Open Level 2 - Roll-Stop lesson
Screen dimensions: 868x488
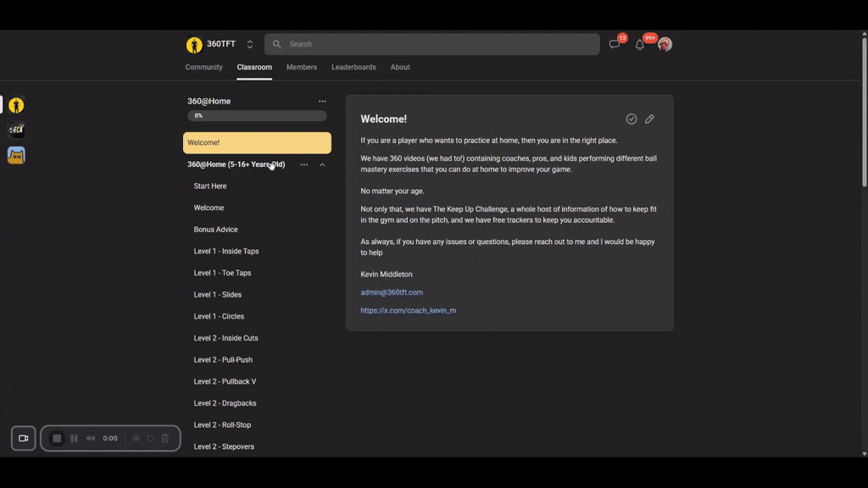tap(222, 425)
